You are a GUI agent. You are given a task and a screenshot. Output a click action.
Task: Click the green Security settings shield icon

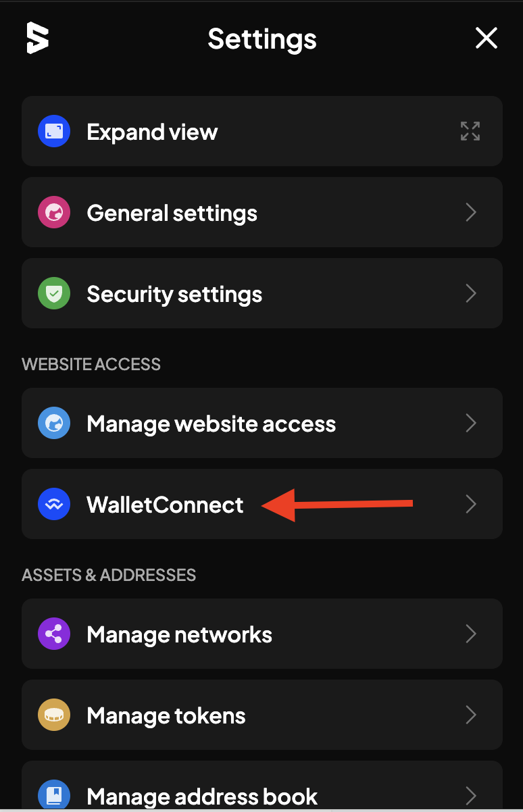[x=54, y=294]
